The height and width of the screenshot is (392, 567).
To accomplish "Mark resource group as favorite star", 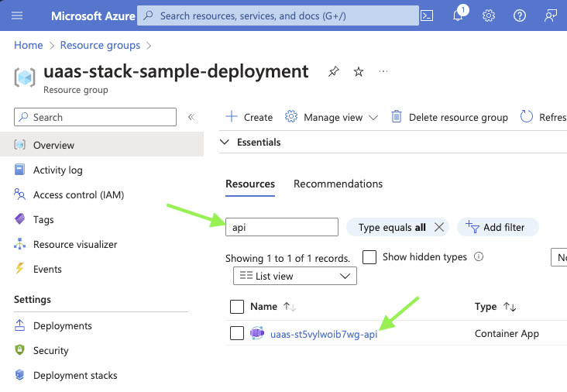I will coord(359,71).
